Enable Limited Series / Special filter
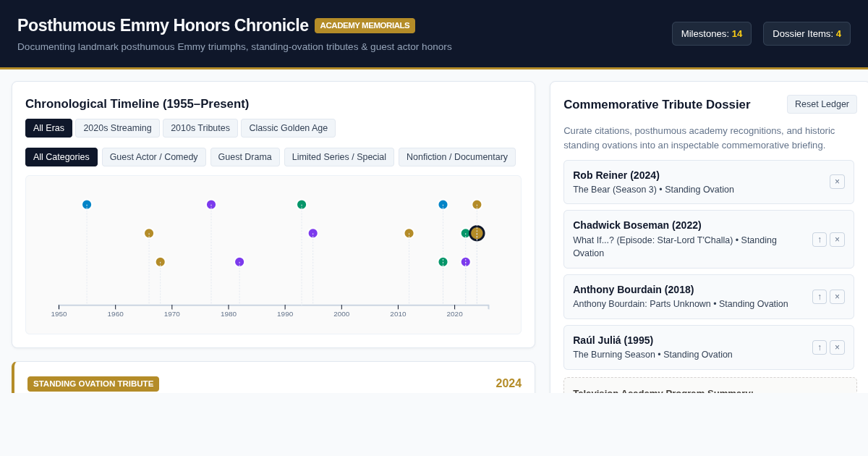Screen dimensions: 868x456 point(339,157)
